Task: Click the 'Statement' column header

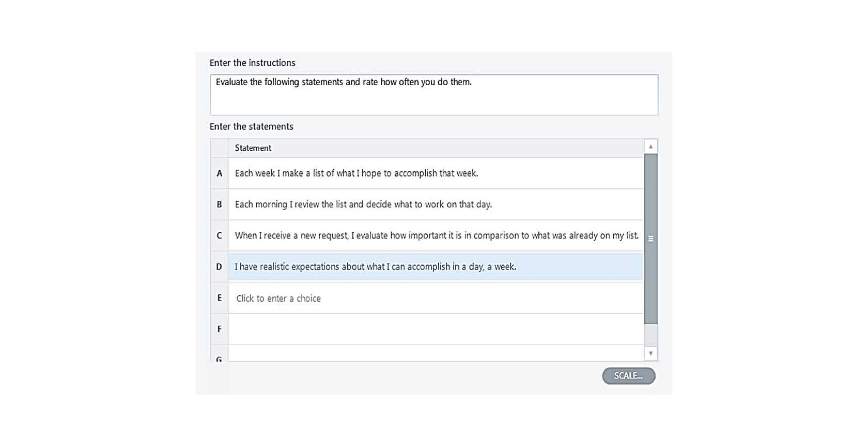Action: click(x=436, y=148)
